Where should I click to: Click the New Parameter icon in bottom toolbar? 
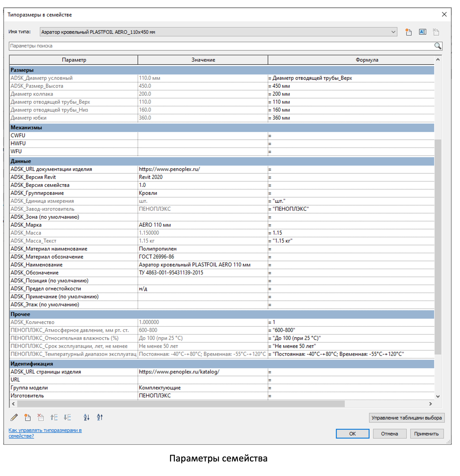27,417
